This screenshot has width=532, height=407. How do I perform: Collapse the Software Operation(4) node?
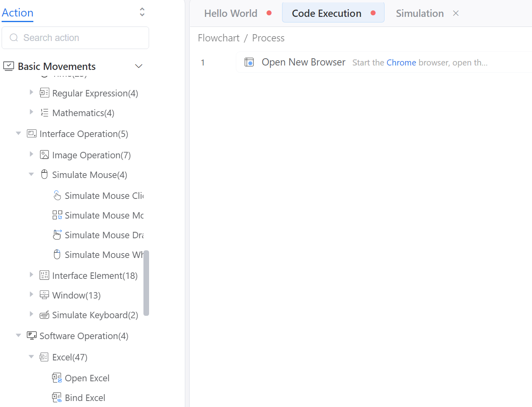[x=18, y=335]
